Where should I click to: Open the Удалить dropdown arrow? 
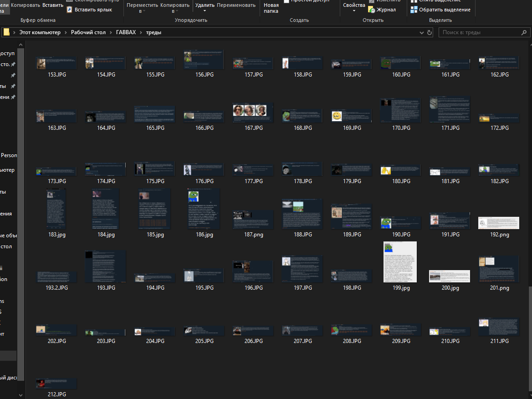click(205, 10)
